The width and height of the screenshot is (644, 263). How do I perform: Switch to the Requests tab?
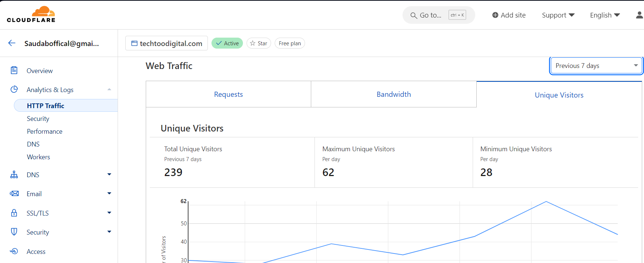coord(228,94)
